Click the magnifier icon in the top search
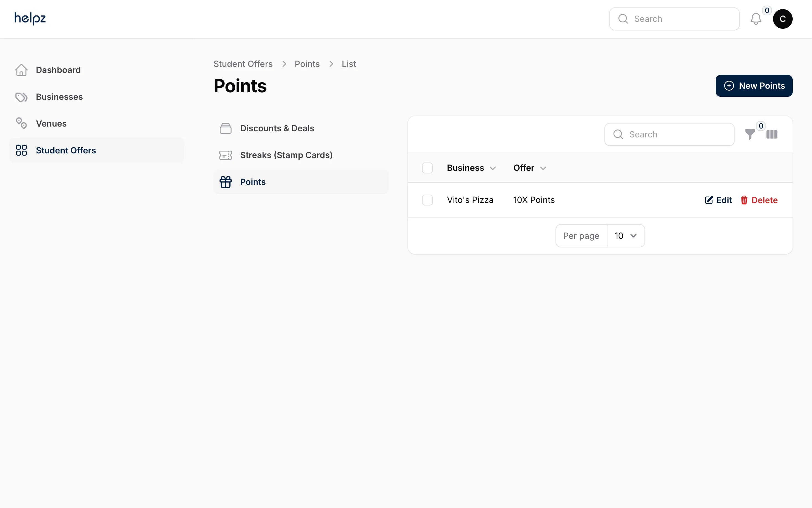 point(623,19)
